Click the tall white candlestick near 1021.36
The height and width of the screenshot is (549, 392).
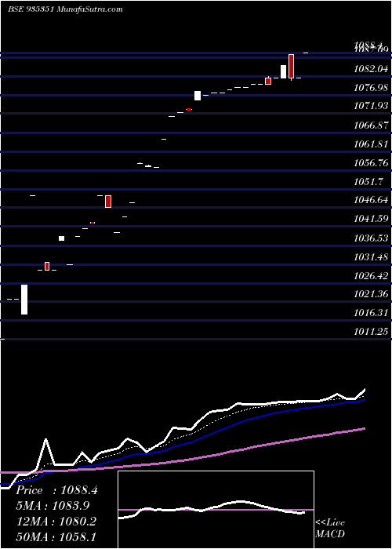24,300
